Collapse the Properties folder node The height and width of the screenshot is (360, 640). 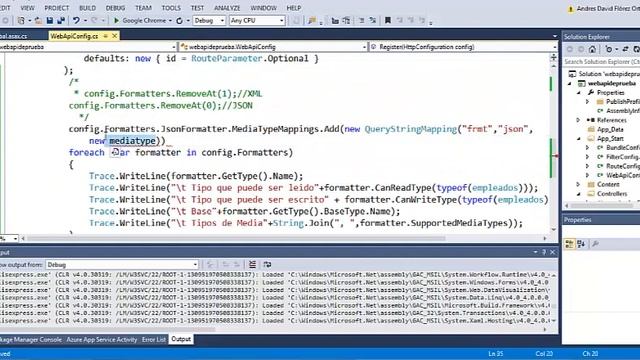pyautogui.click(x=578, y=93)
